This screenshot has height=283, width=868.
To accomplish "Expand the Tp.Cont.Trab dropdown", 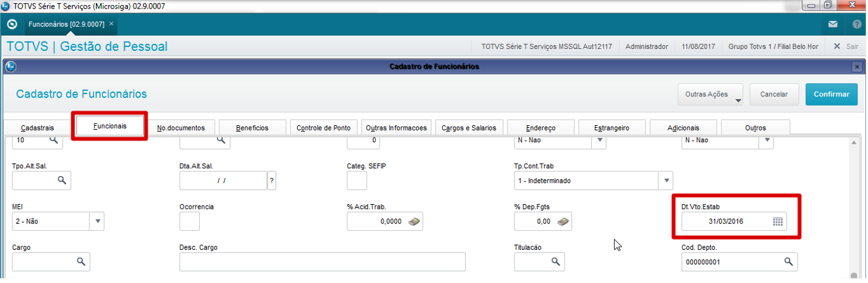I will coord(666,181).
